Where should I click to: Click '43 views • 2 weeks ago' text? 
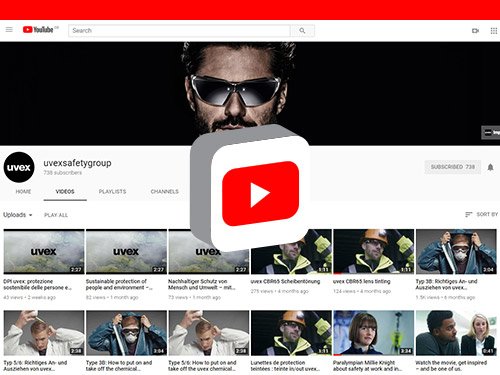click(x=30, y=297)
